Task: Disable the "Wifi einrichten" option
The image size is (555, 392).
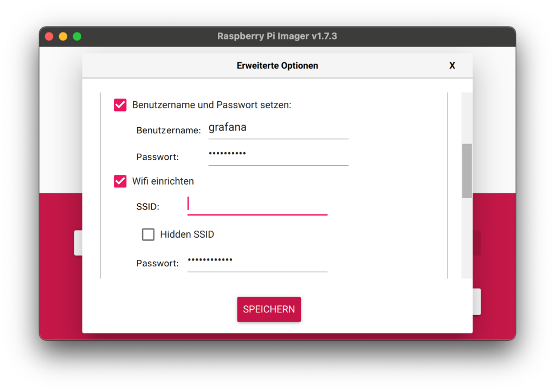Action: pyautogui.click(x=120, y=181)
